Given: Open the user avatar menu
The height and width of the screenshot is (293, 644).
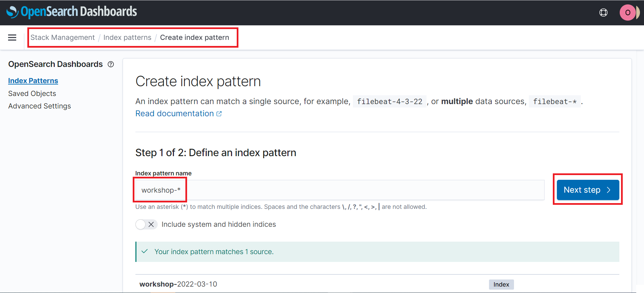Looking at the screenshot, I should coord(628,13).
